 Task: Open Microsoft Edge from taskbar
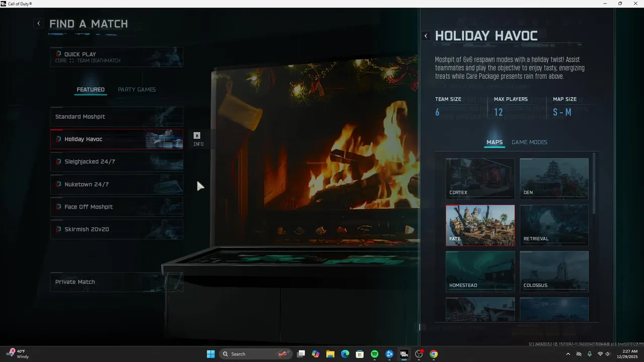click(x=345, y=354)
